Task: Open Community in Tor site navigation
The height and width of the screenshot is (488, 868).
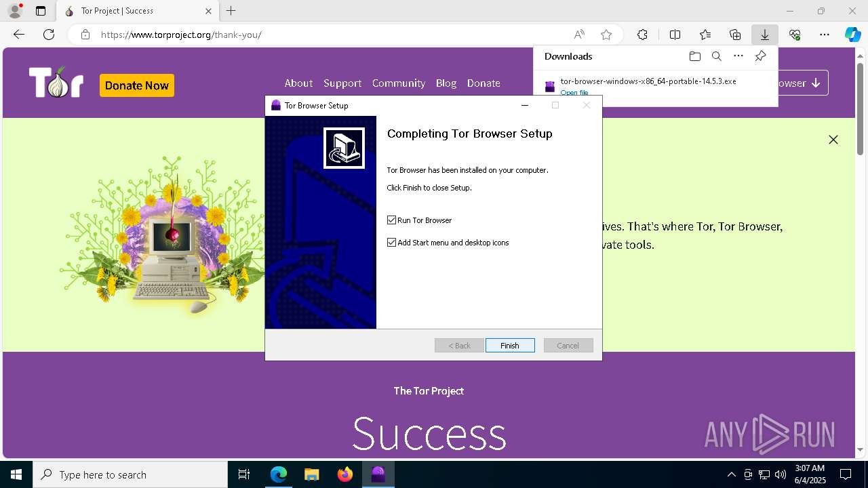Action: coord(399,83)
